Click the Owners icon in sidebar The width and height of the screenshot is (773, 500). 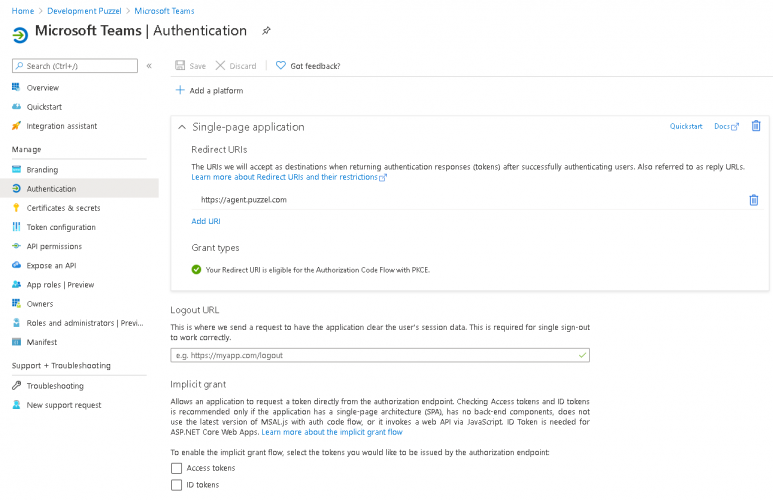pyautogui.click(x=16, y=303)
